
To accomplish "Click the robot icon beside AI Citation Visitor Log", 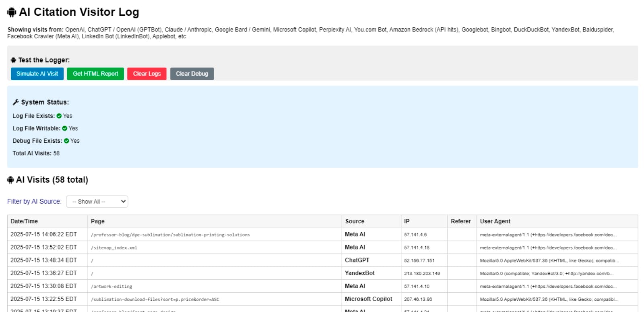I will coord(12,12).
